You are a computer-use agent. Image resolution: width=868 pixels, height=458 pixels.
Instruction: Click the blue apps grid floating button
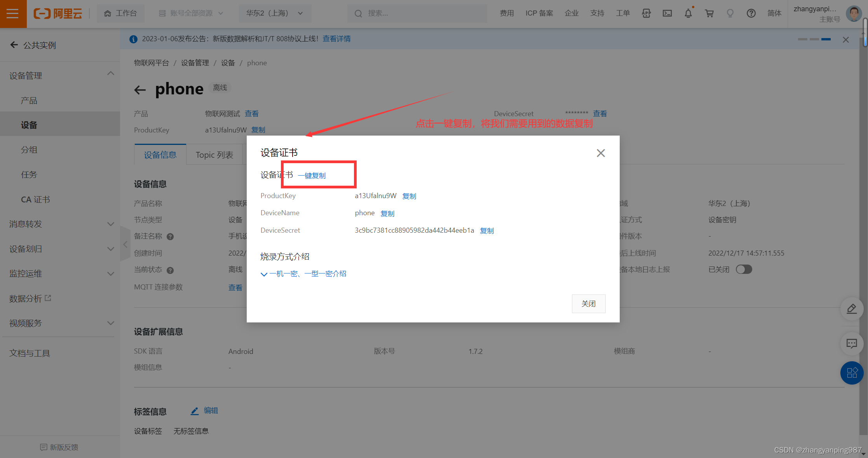(x=852, y=373)
